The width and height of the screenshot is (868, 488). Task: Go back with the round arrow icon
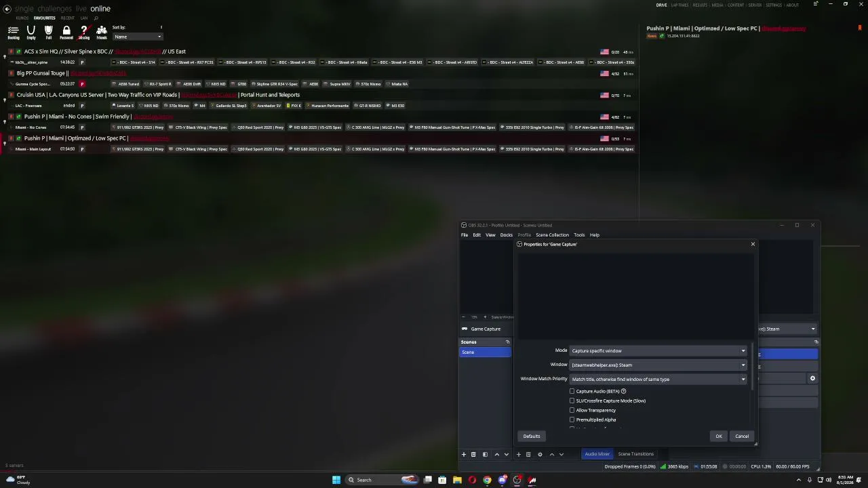click(x=7, y=9)
